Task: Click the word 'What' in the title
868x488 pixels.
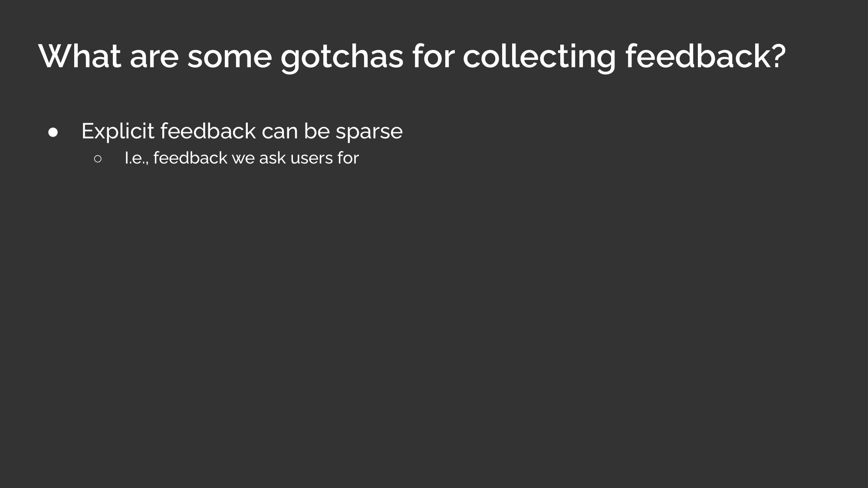Action: click(79, 56)
